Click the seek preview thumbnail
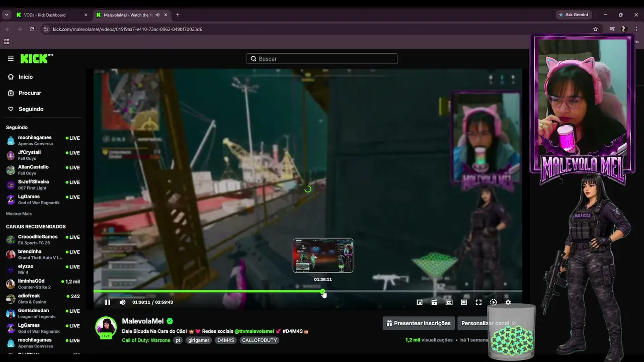 [323, 255]
